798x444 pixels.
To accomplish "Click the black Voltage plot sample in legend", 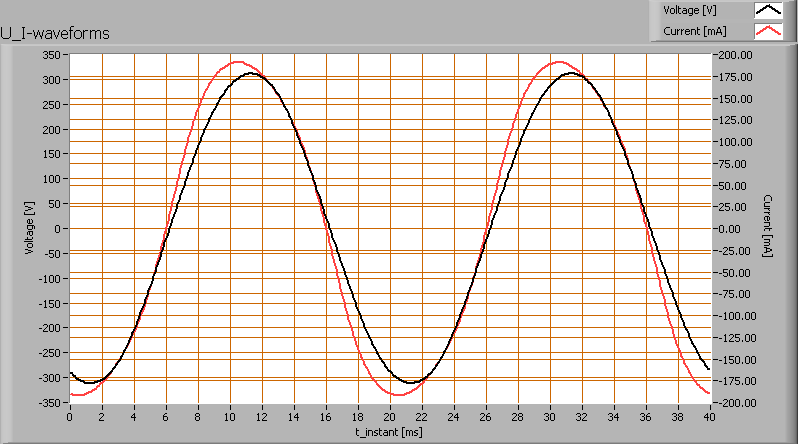I will (x=768, y=11).
